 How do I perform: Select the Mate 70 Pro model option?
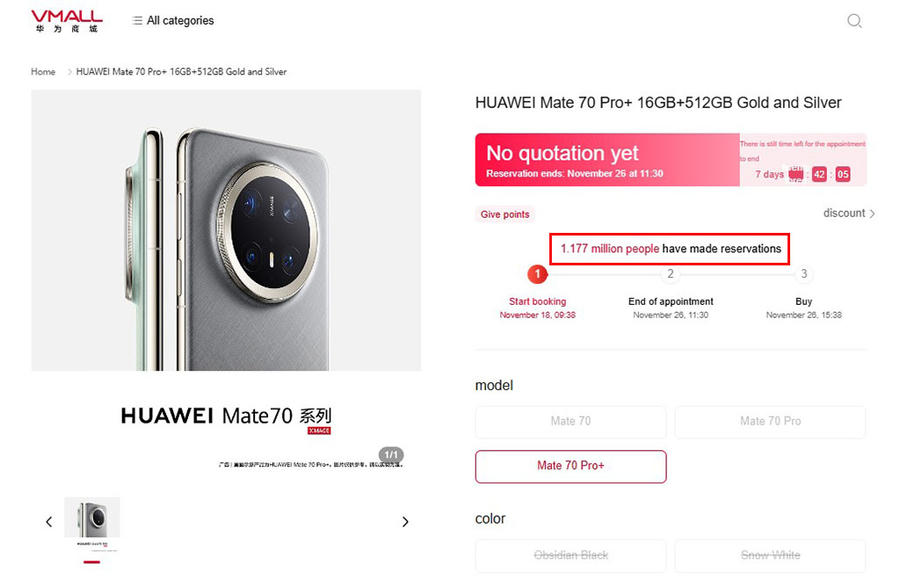[770, 421]
